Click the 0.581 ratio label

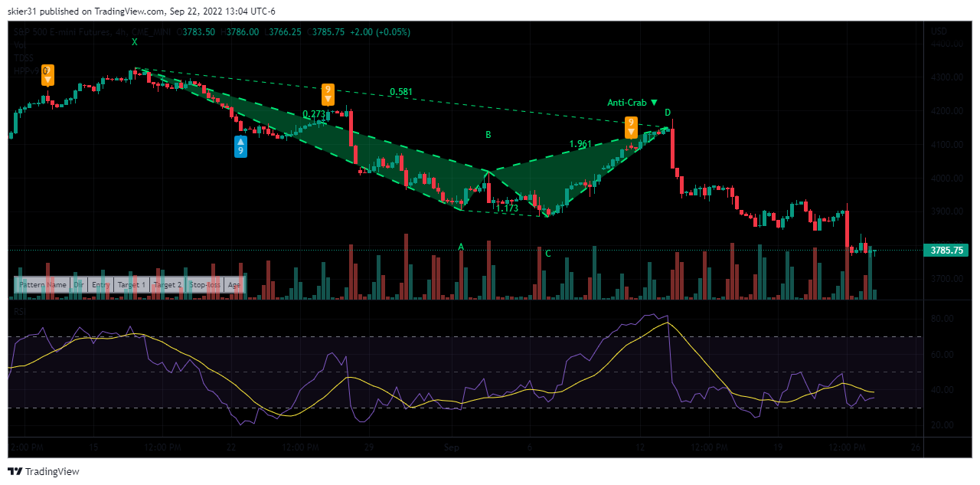400,92
